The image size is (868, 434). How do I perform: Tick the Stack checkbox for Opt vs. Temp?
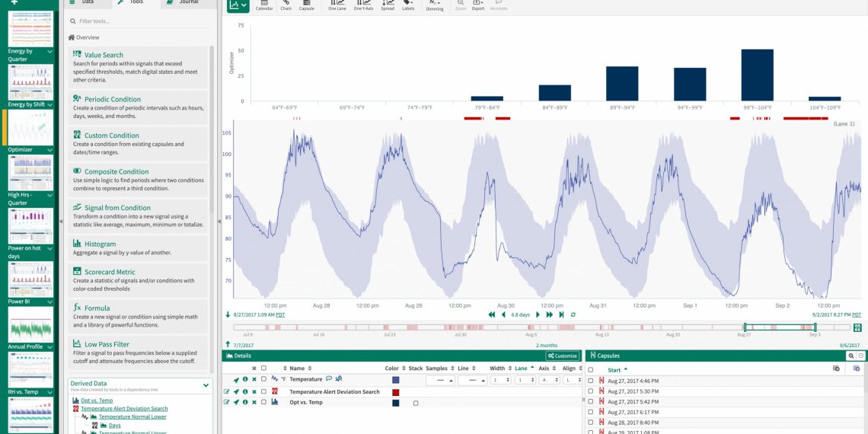click(416, 403)
